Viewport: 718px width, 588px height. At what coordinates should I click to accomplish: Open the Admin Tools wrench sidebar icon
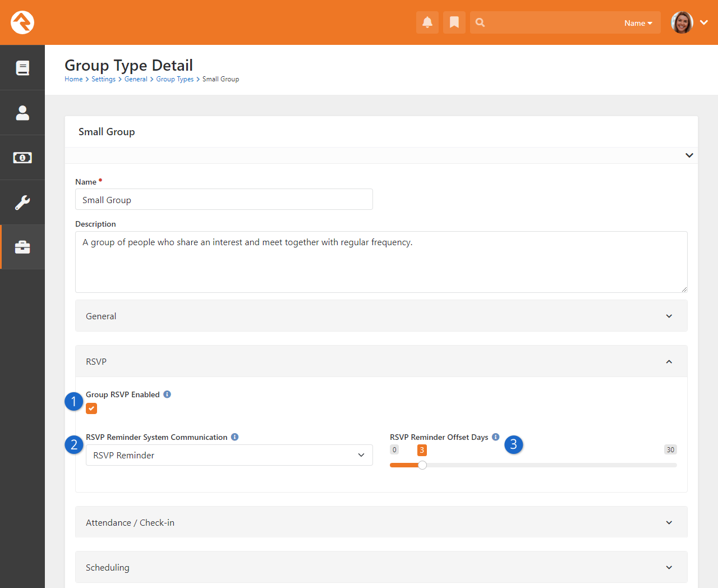(x=22, y=203)
